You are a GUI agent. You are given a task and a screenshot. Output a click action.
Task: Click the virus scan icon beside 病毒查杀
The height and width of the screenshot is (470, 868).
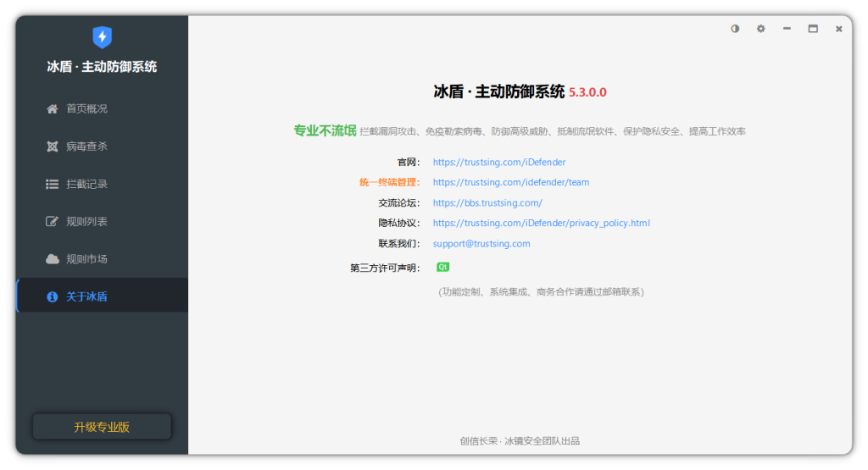(x=52, y=147)
